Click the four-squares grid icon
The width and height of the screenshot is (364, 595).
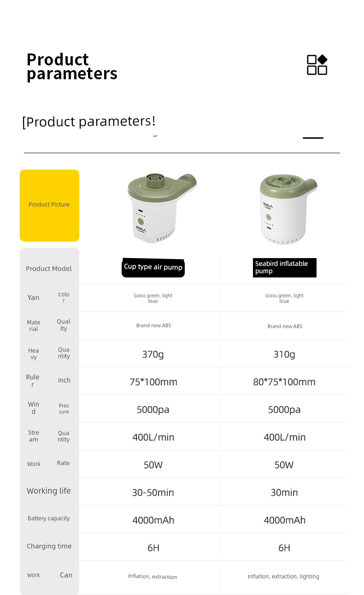317,65
